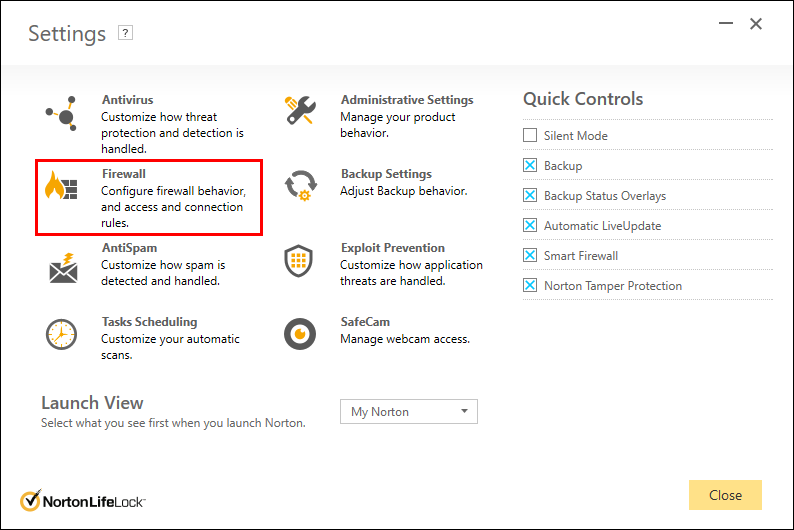Enable the Silent Mode checkbox
The image size is (794, 530).
click(x=530, y=136)
